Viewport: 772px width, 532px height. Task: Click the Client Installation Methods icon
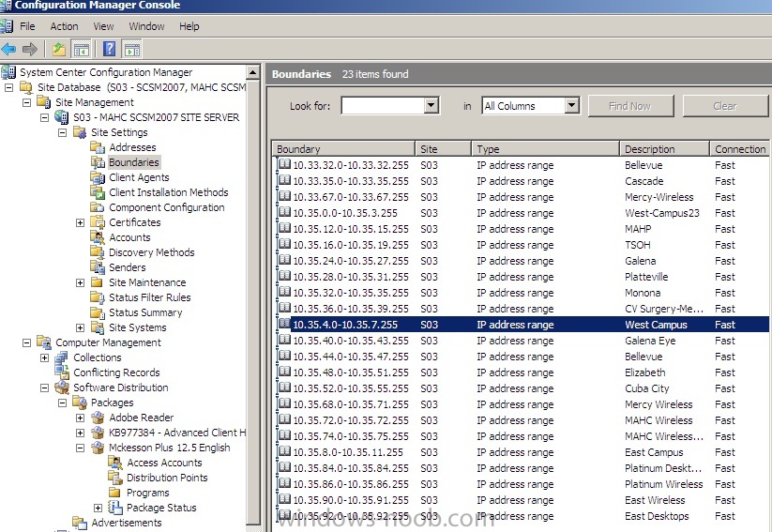98,192
